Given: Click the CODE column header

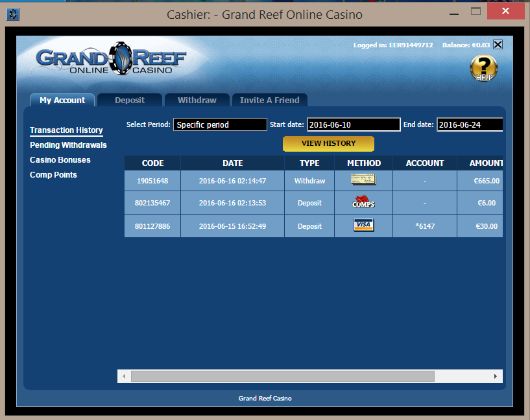Looking at the screenshot, I should pyautogui.click(x=152, y=163).
